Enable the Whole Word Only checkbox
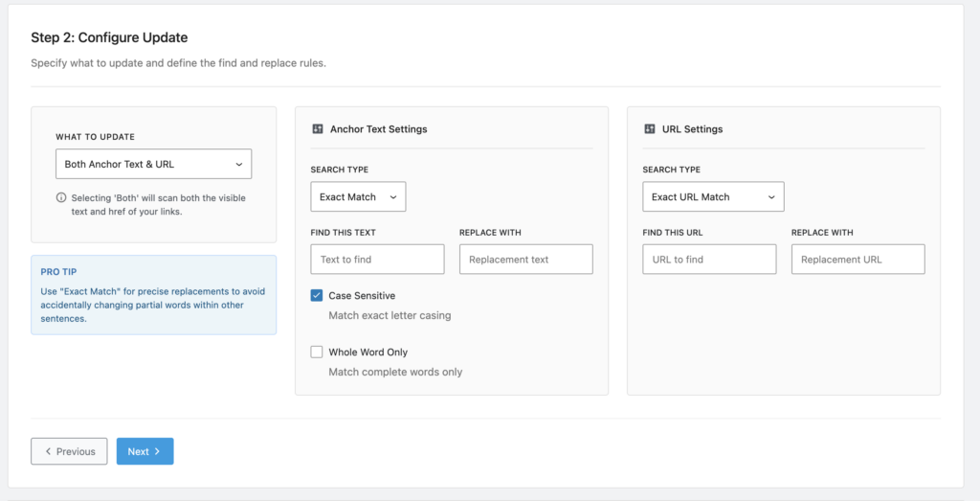This screenshot has width=980, height=501. (317, 353)
